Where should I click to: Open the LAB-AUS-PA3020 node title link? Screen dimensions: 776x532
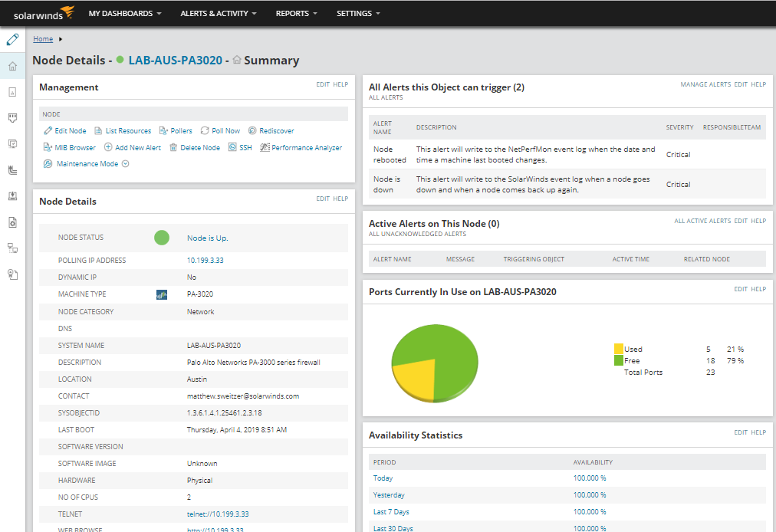[175, 60]
